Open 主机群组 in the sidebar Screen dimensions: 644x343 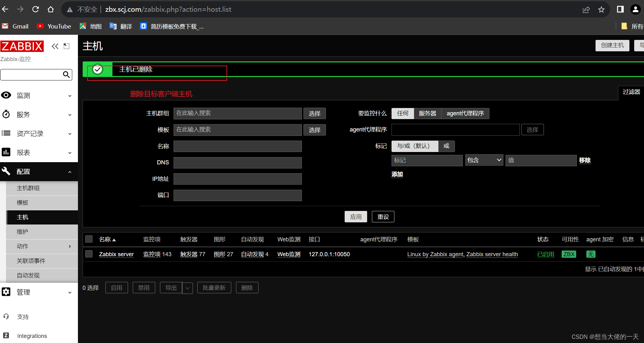tap(42, 188)
